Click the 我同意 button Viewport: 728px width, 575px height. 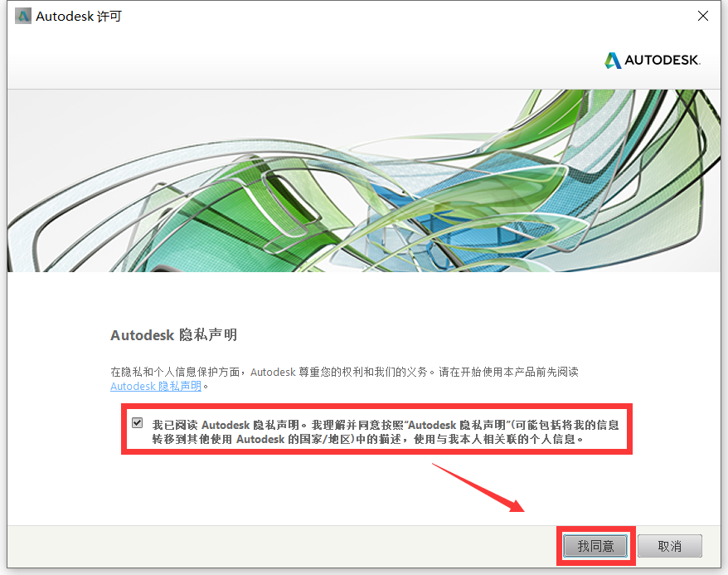[x=595, y=546]
